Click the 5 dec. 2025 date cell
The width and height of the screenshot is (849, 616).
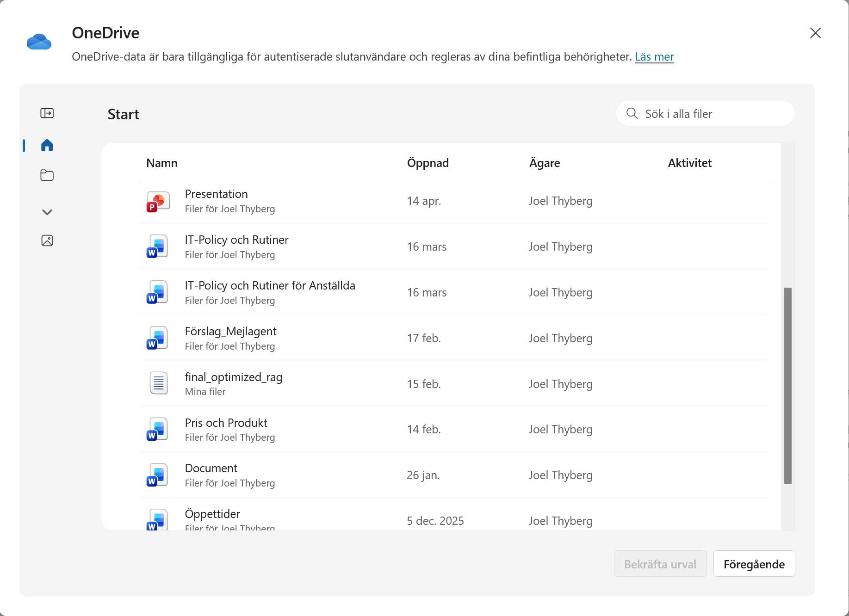(435, 521)
